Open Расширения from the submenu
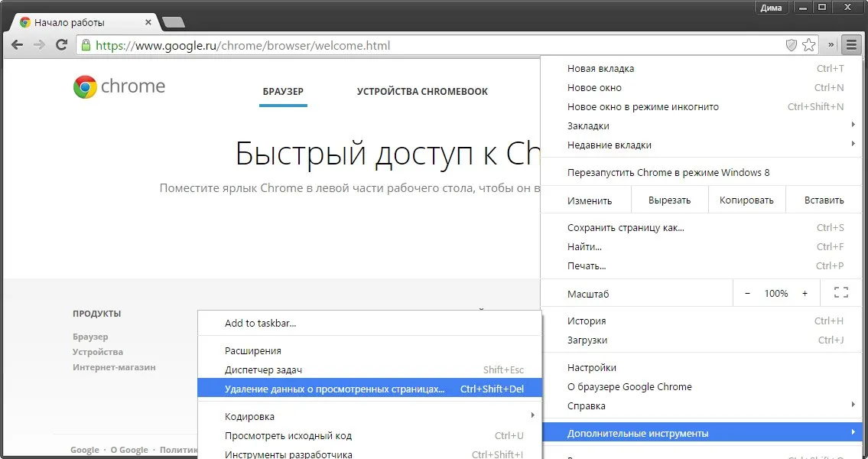The image size is (868, 459). (x=369, y=351)
